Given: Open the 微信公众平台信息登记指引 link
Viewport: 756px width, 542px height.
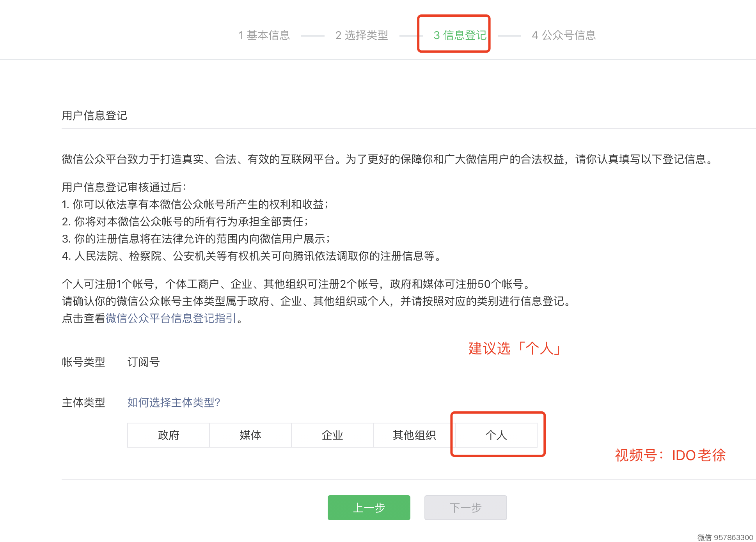Looking at the screenshot, I should tap(171, 318).
